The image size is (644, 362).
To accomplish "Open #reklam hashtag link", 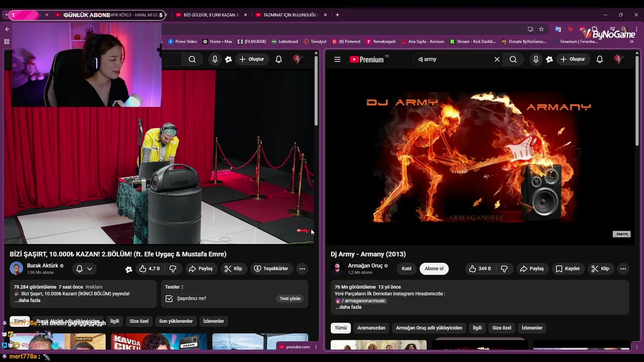I will pyautogui.click(x=94, y=287).
